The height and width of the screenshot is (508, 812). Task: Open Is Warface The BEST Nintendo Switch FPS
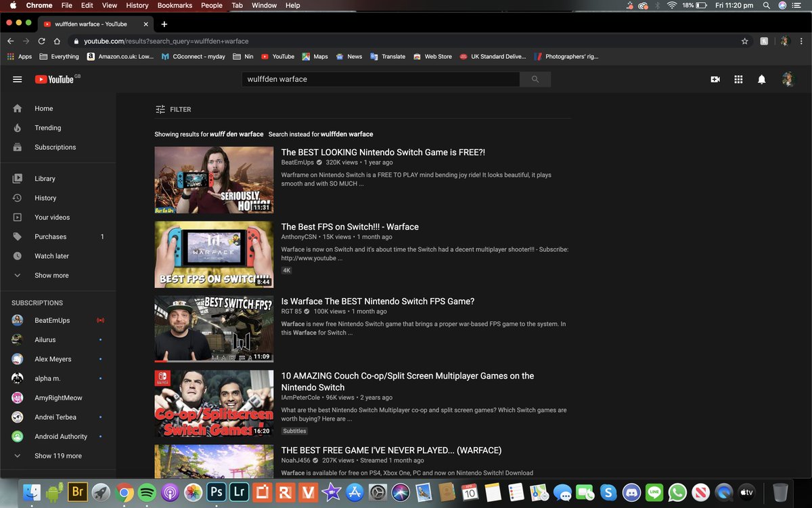click(378, 301)
